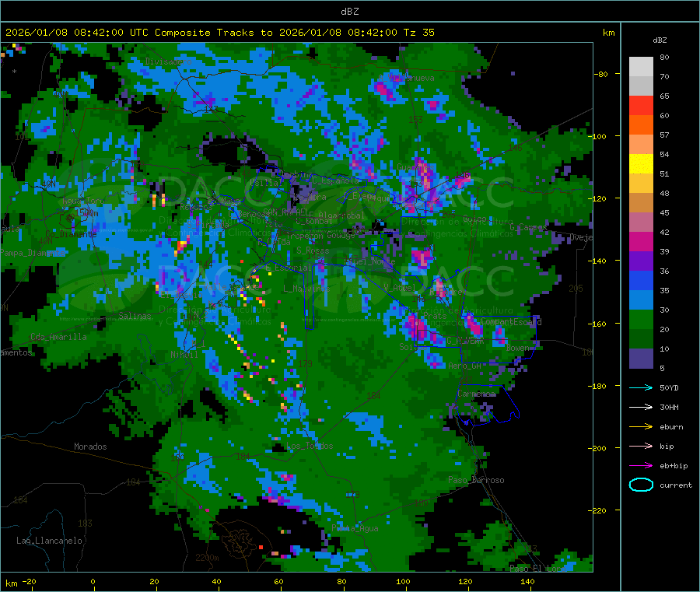The image size is (700, 592).
Task: Click the 'eb+bip' legend label text
Action: pyautogui.click(x=674, y=466)
